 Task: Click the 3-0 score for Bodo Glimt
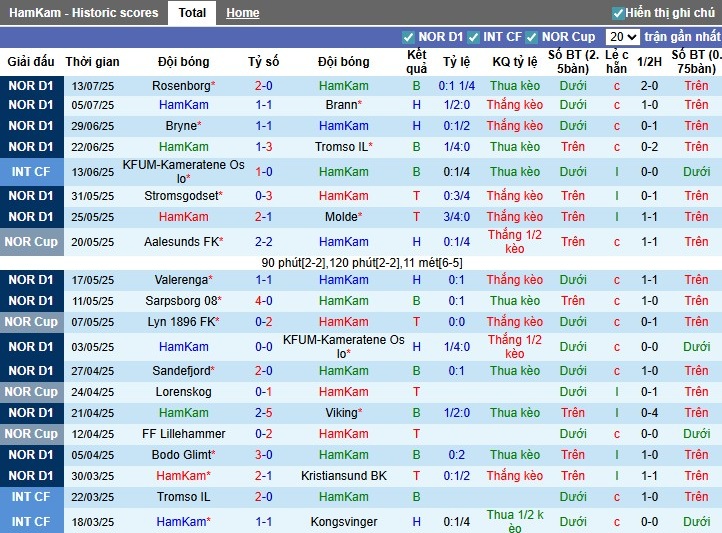tap(264, 455)
